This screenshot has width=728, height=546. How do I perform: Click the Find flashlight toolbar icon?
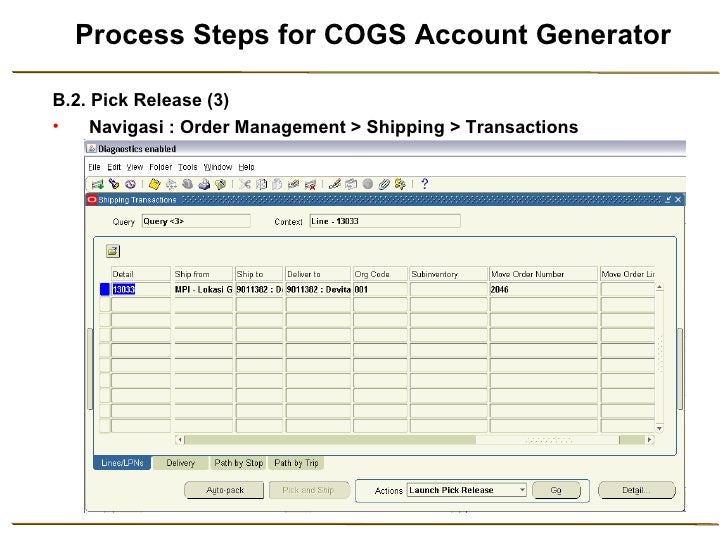point(114,184)
